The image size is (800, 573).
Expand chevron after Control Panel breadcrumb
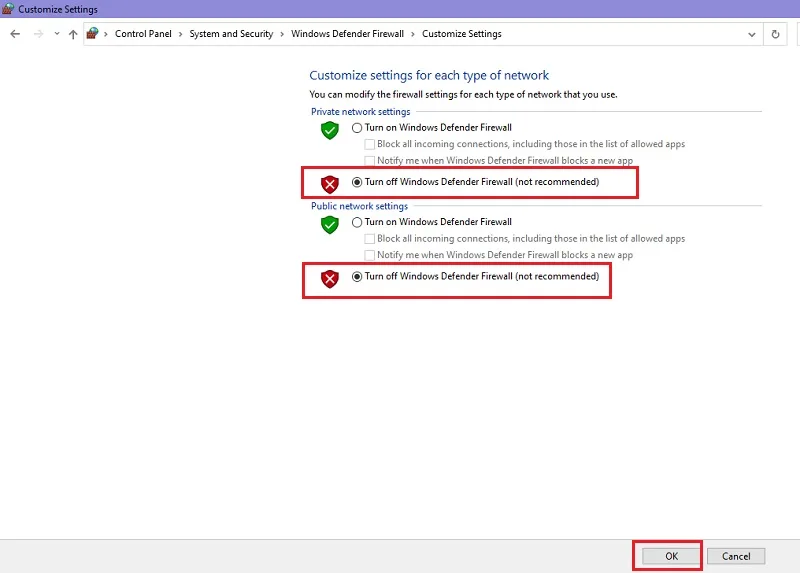coord(181,34)
